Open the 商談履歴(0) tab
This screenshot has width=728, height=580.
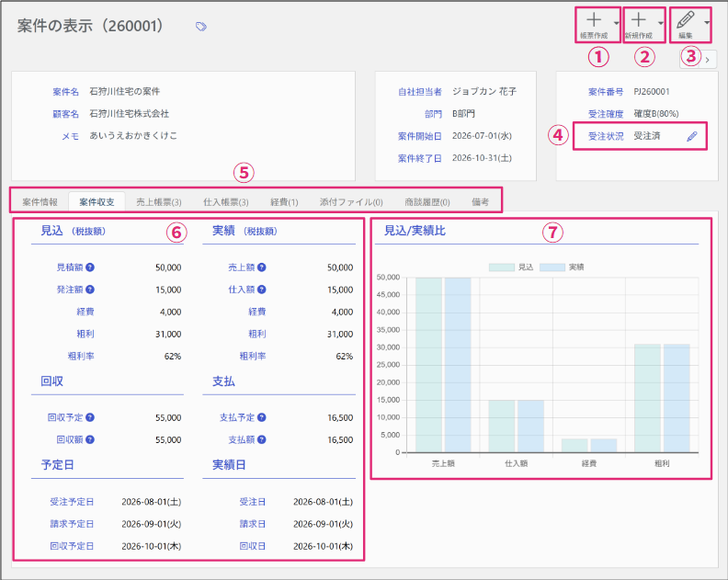pos(427,202)
